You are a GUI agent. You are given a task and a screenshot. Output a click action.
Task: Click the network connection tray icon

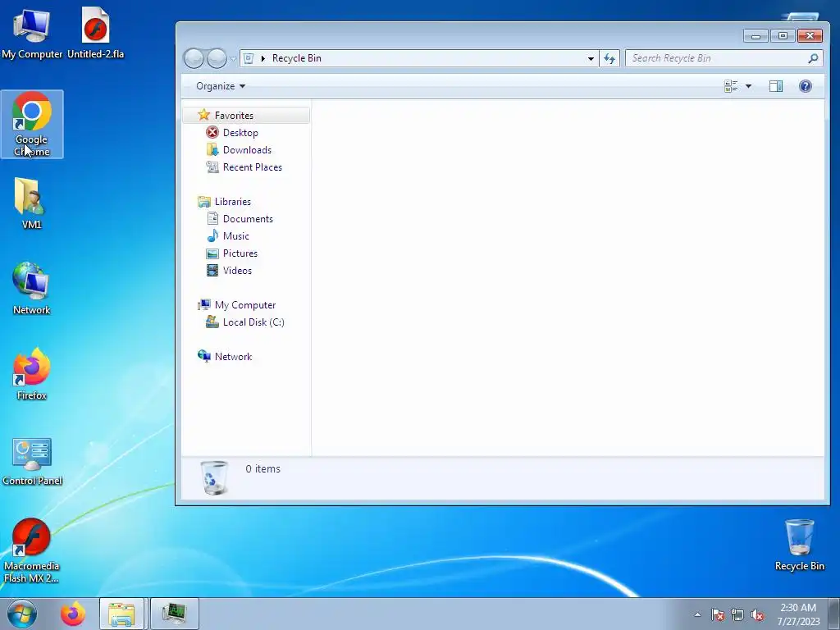coord(737,614)
